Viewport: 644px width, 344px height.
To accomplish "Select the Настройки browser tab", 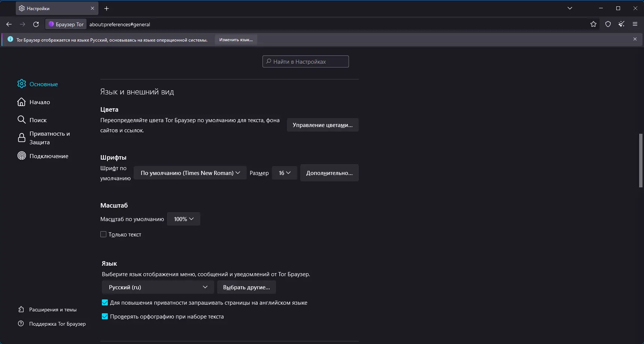I will (57, 8).
